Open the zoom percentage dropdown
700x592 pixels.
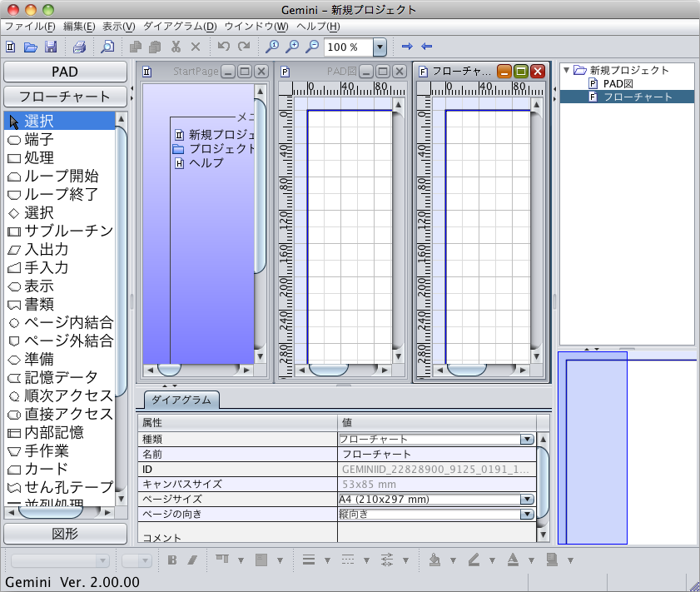tap(380, 47)
